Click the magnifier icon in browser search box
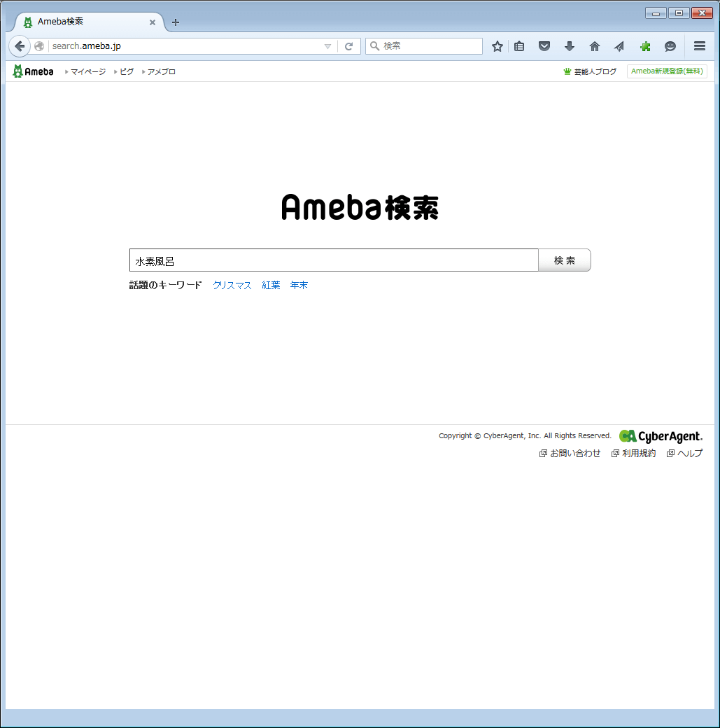 coord(374,46)
